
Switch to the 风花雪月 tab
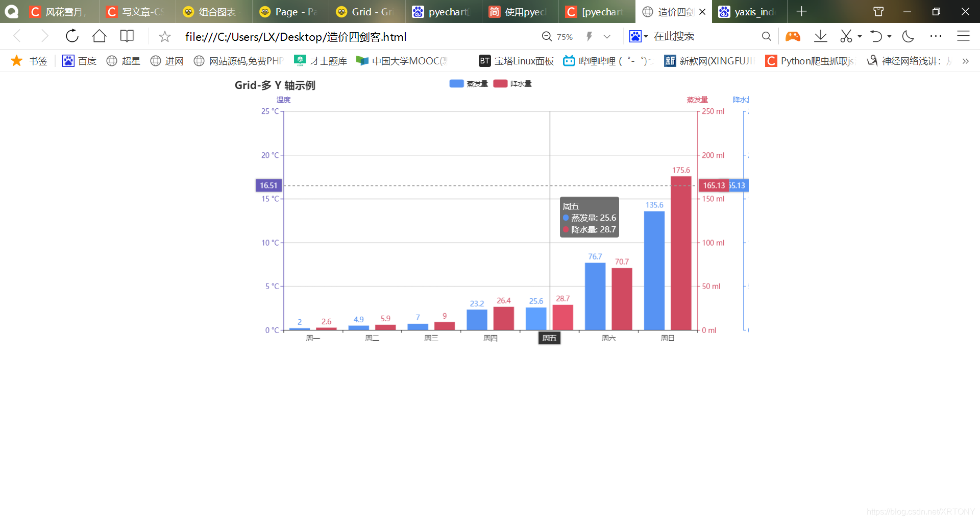coord(62,12)
